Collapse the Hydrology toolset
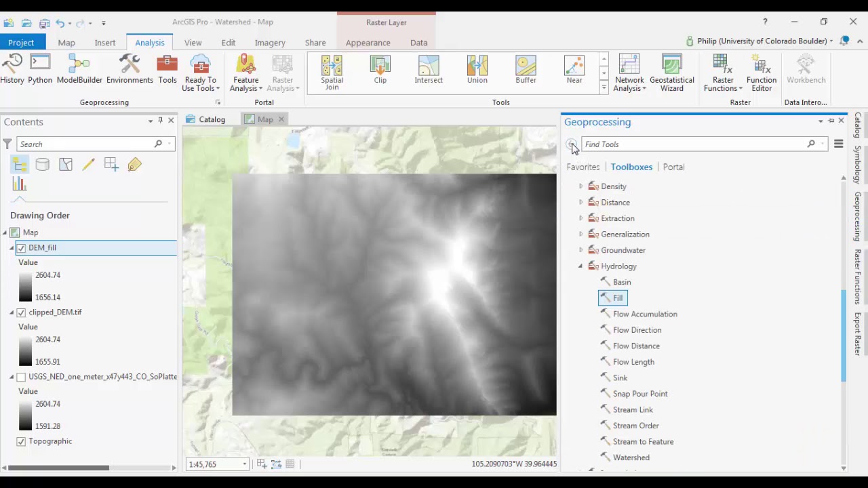 580,266
